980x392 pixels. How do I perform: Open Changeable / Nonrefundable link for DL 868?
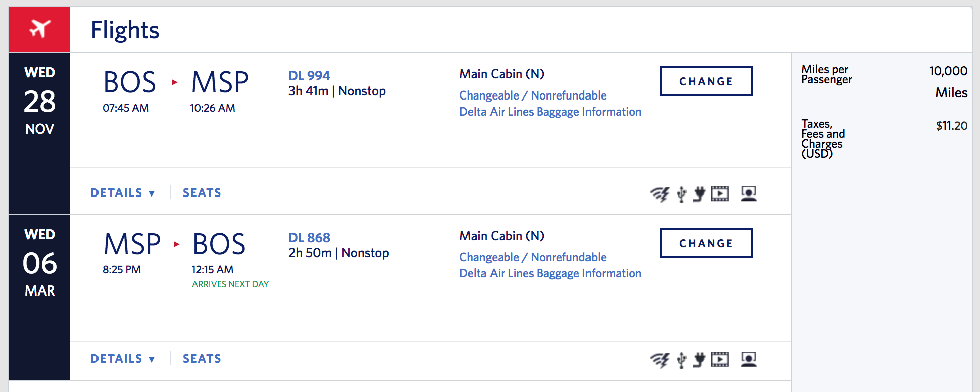533,257
